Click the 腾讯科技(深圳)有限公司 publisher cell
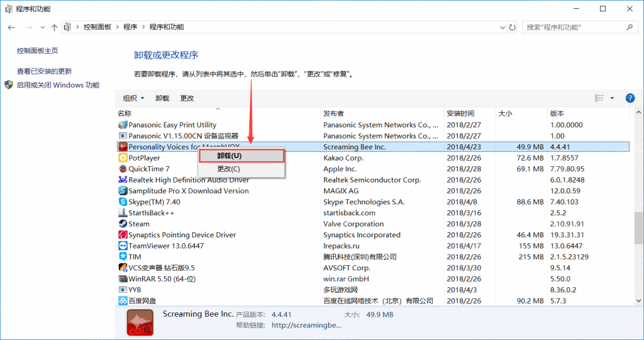This screenshot has width=644, height=340. (x=360, y=256)
